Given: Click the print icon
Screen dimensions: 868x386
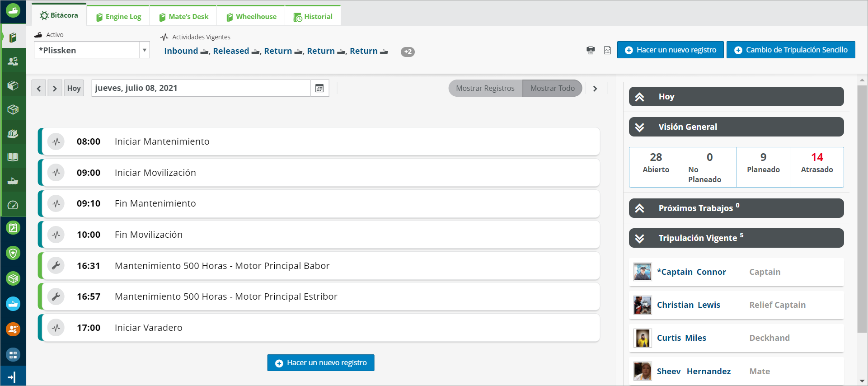Looking at the screenshot, I should coord(590,50).
